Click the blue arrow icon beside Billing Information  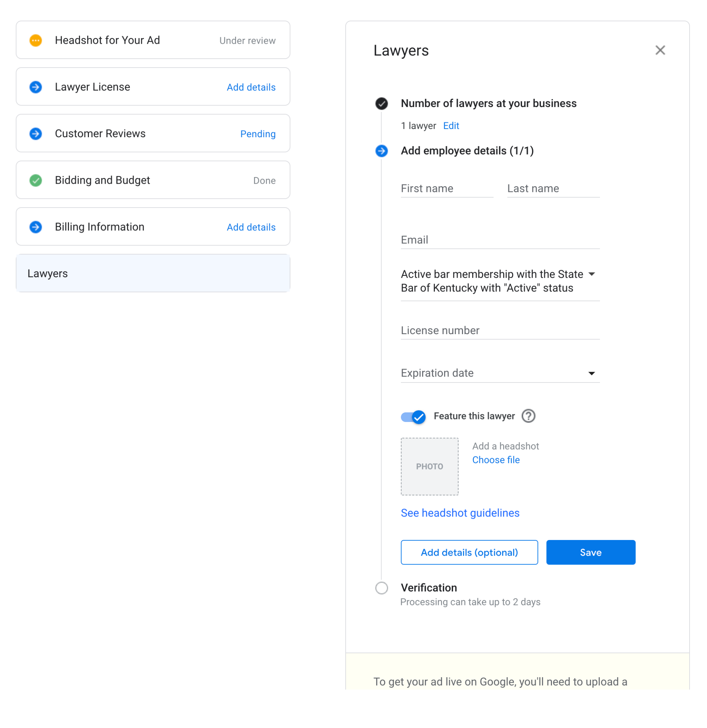[36, 227]
